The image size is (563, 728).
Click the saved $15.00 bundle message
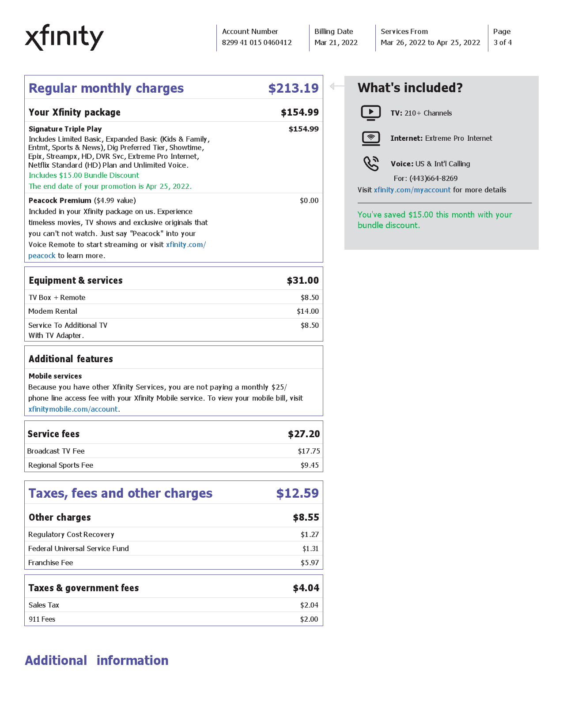click(x=435, y=220)
